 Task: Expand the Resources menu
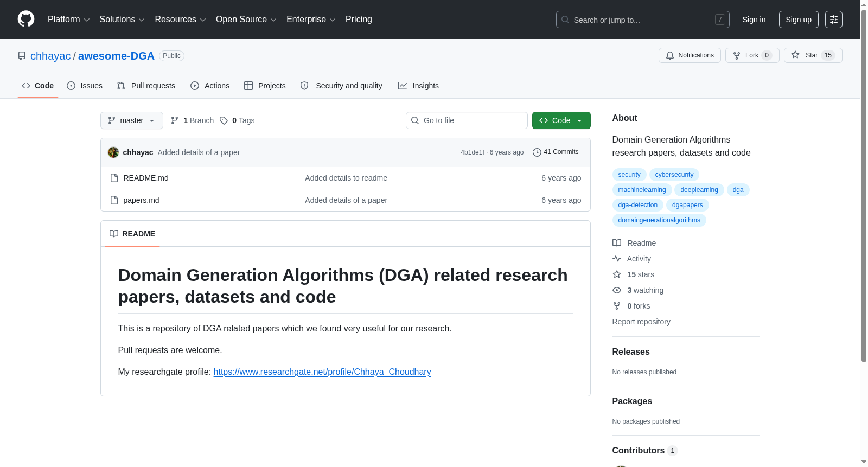180,20
